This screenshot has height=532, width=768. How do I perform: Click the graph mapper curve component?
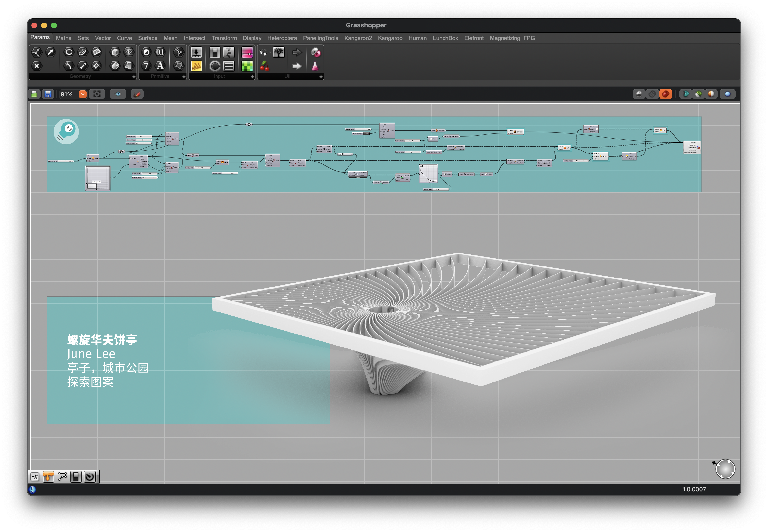[428, 173]
